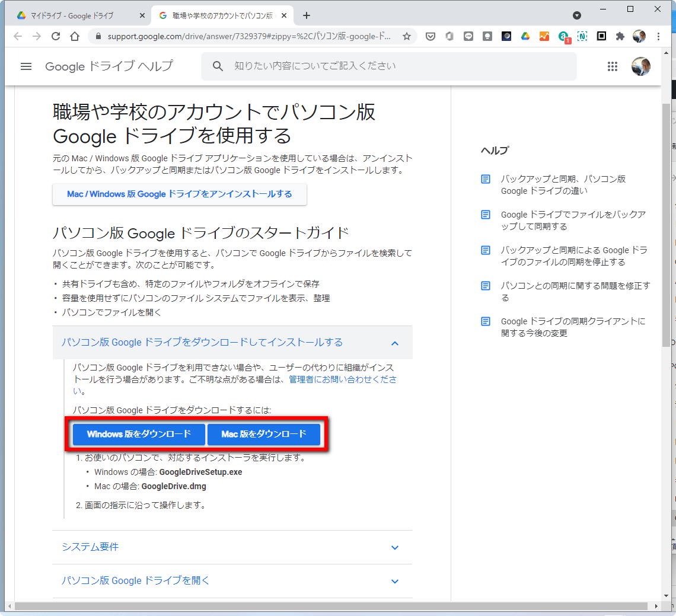676x616 pixels.
Task: Open the Google account avatar on page
Action: click(640, 66)
